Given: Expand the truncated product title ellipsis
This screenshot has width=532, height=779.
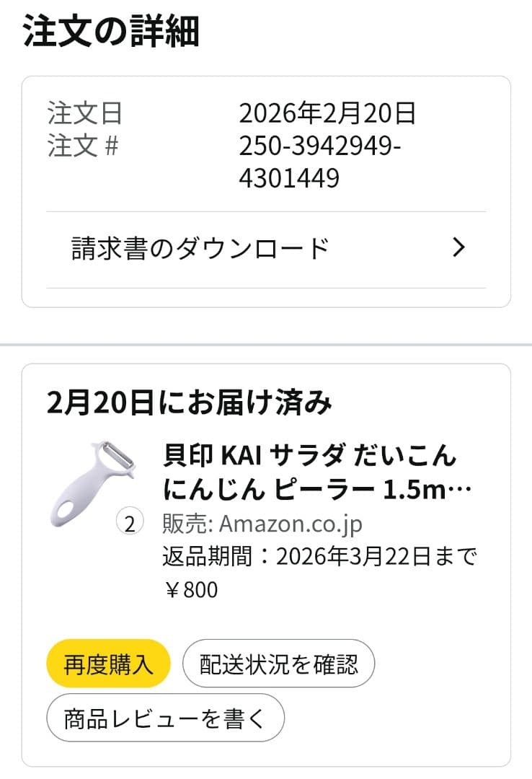Looking at the screenshot, I should pyautogui.click(x=459, y=490).
